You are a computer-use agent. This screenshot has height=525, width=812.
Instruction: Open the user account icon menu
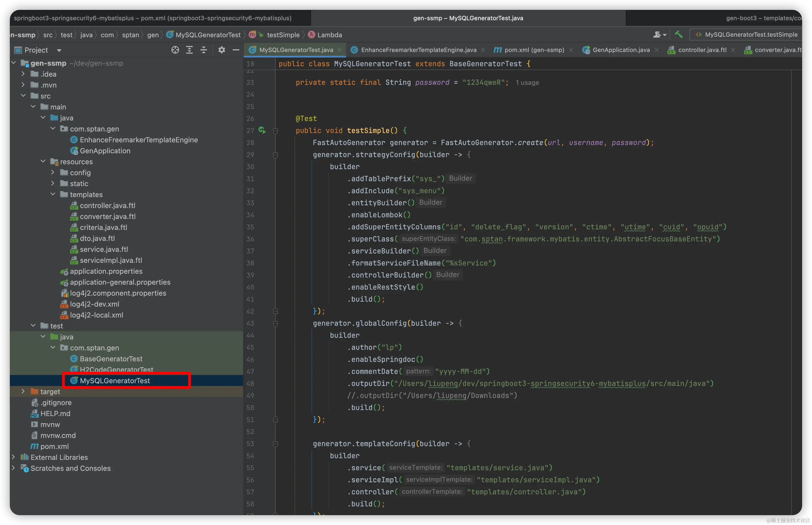(659, 34)
